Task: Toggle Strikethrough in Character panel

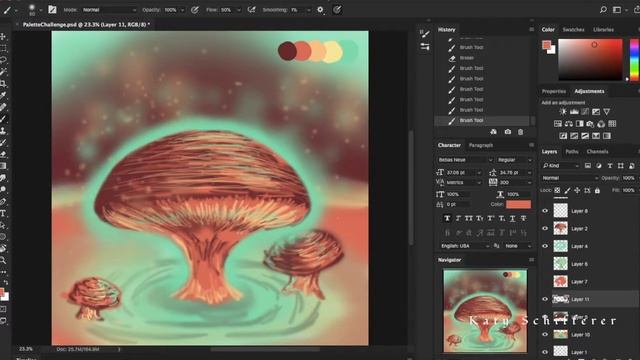Action: point(523,218)
